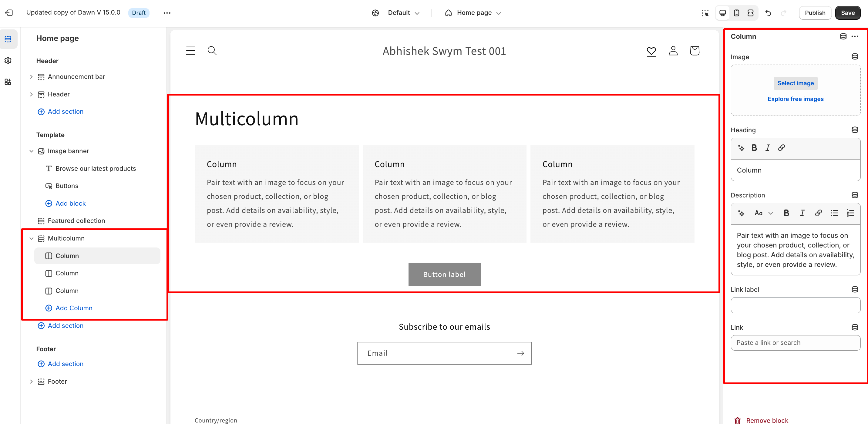Toggle bold in Heading editor
868x424 pixels.
pos(754,148)
